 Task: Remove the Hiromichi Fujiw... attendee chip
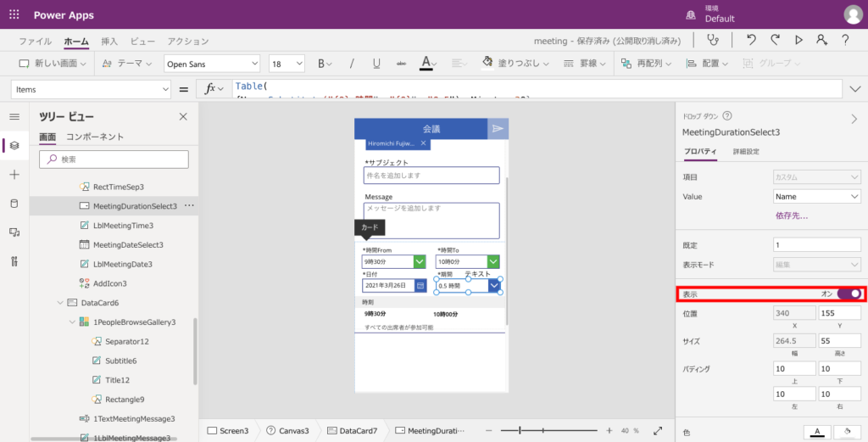[424, 143]
